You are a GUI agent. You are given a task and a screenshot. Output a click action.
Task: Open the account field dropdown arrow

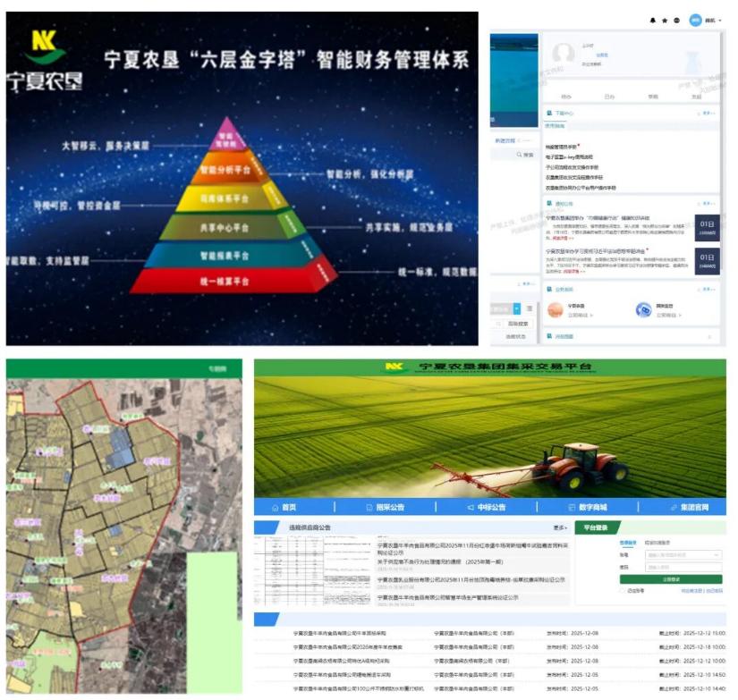coord(717,555)
